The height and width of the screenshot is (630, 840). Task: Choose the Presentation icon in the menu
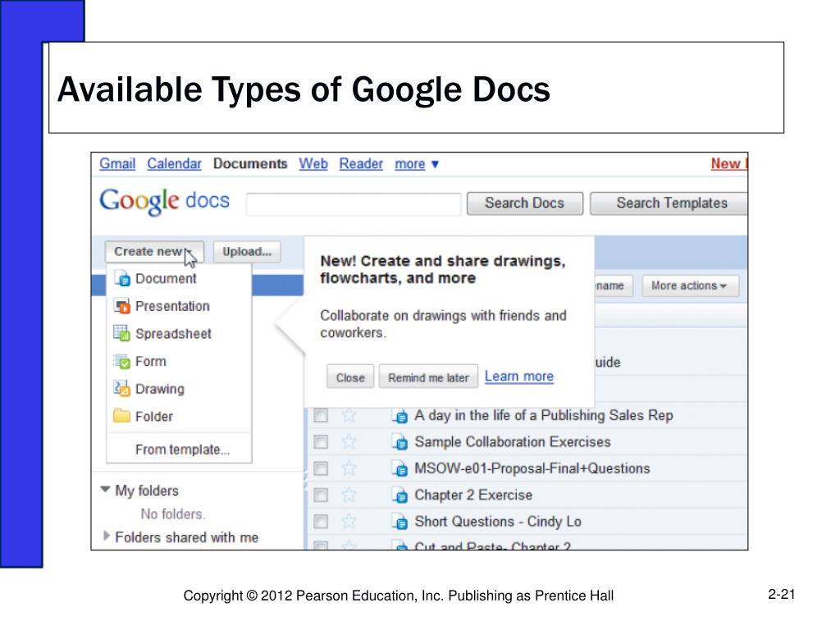click(122, 307)
